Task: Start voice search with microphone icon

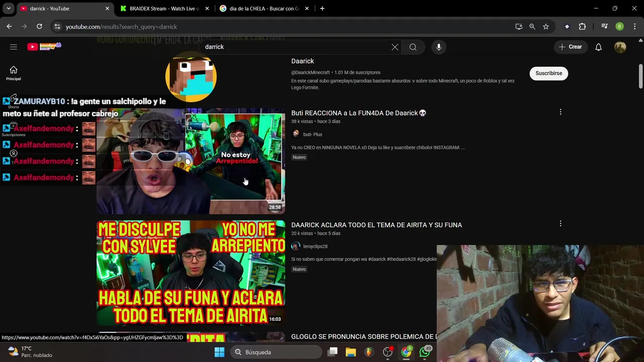Action: [439, 47]
